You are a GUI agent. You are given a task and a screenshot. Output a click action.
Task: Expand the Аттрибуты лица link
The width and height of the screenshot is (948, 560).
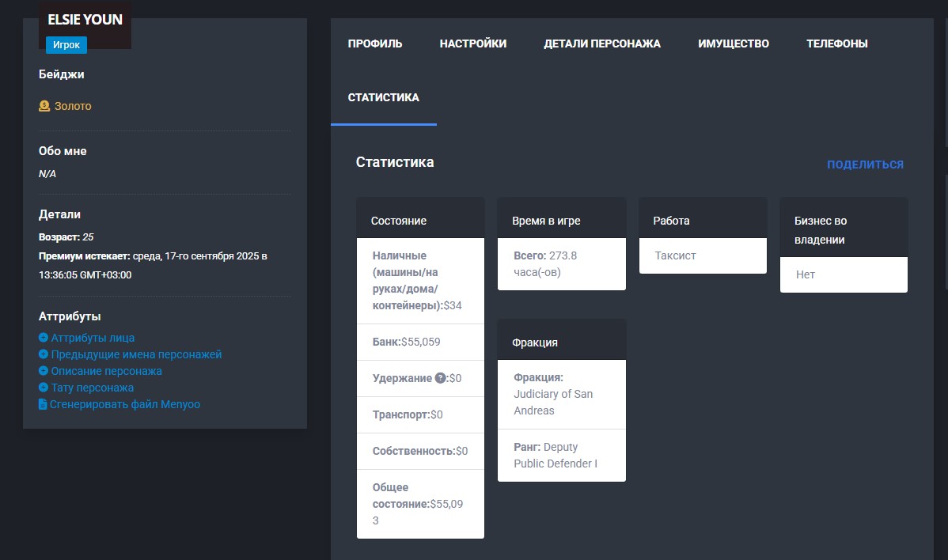point(93,338)
